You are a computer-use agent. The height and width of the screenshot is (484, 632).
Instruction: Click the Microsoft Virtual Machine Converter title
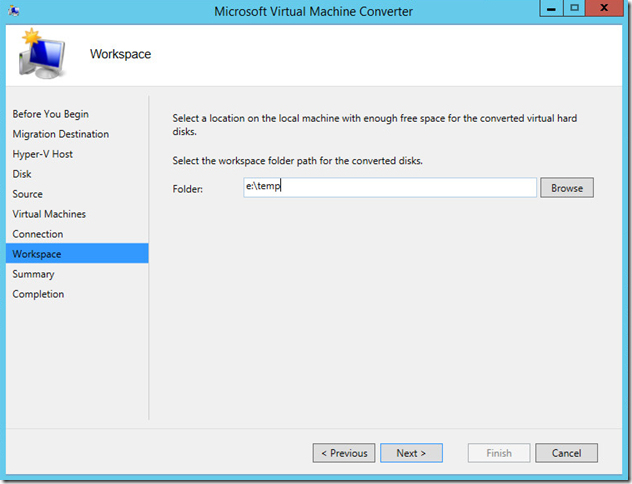(313, 11)
